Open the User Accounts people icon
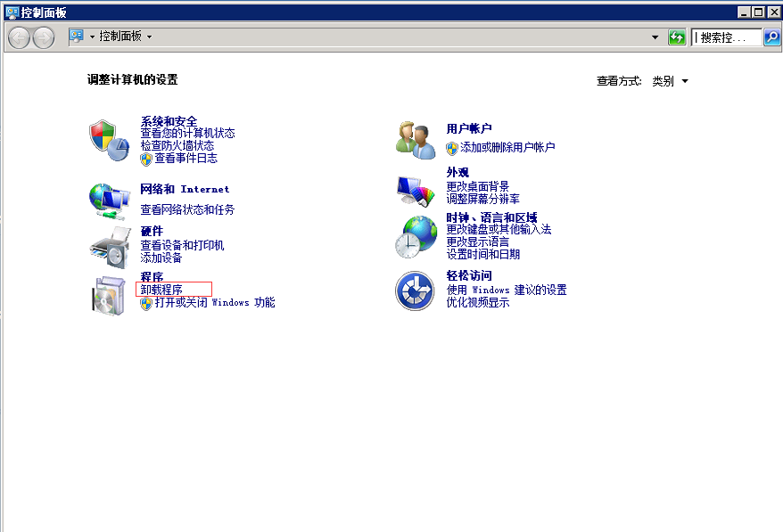The width and height of the screenshot is (783, 532). [416, 140]
